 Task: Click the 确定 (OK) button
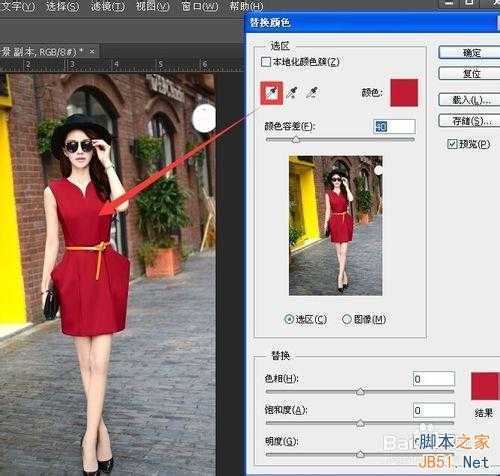coord(469,53)
